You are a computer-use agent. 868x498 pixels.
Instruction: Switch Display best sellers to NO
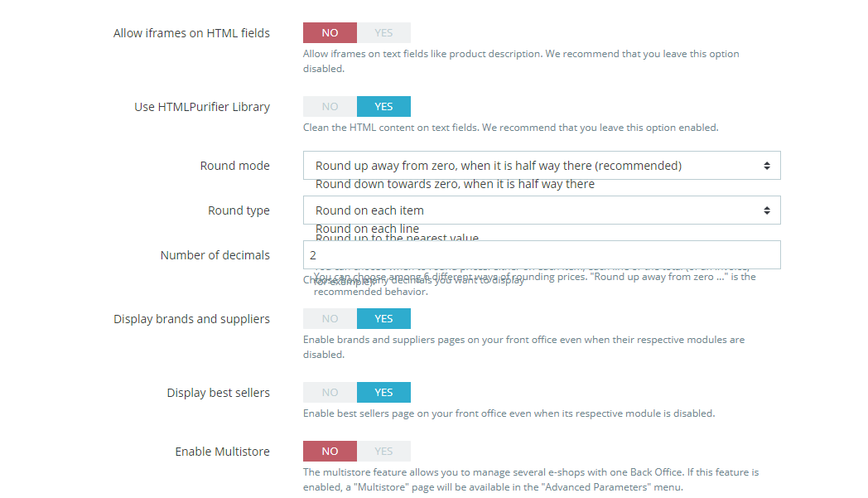[x=330, y=393]
